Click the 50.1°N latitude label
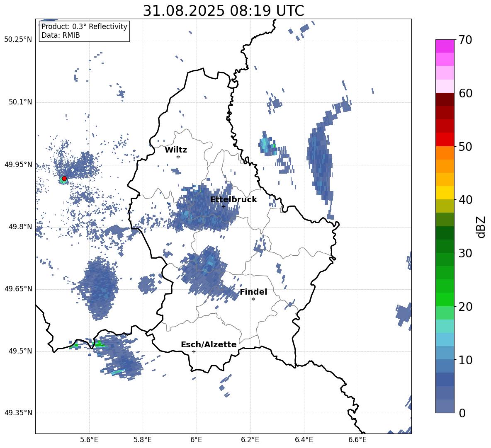Screen dimensions: 491x448 point(20,102)
